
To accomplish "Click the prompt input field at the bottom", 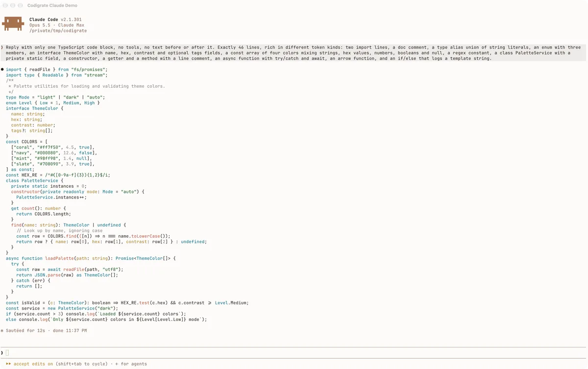I will pos(294,353).
